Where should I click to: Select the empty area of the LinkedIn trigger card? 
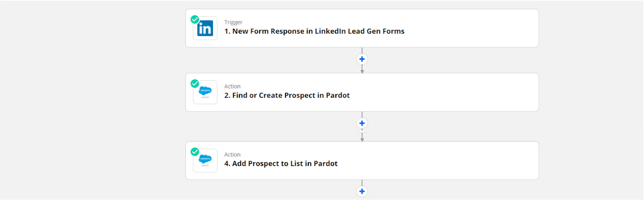click(471, 28)
